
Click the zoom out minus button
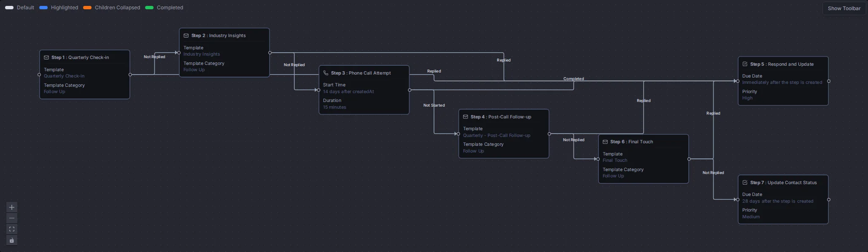12,218
